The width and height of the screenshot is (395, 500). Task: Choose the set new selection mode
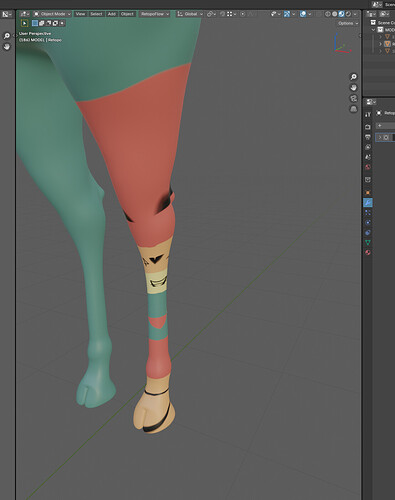point(35,23)
